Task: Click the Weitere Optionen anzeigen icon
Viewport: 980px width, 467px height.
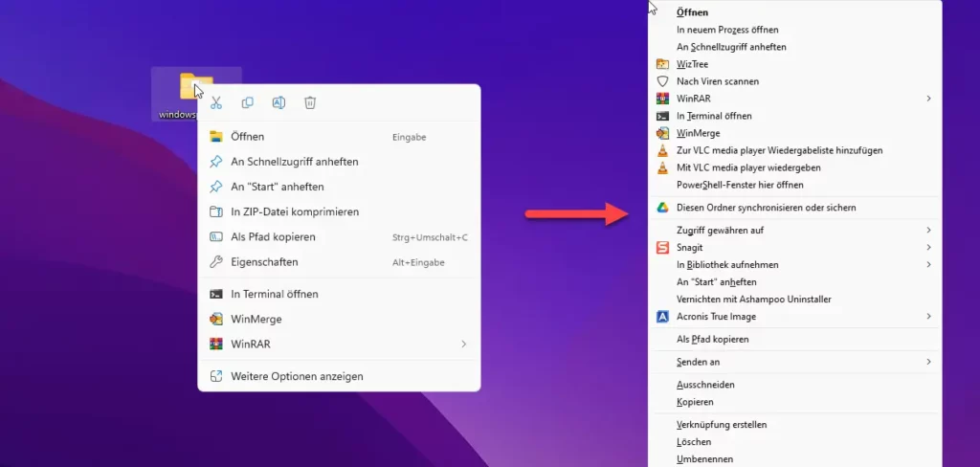Action: [x=216, y=376]
